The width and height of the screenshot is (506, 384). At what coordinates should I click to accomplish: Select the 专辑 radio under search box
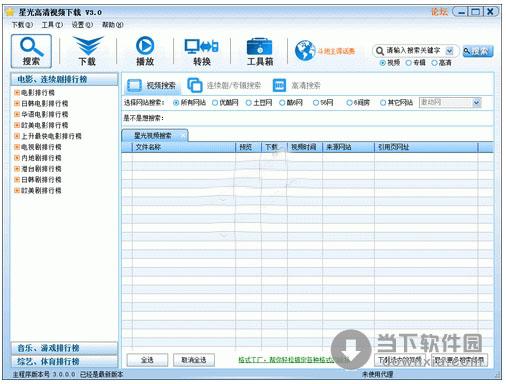click(409, 63)
